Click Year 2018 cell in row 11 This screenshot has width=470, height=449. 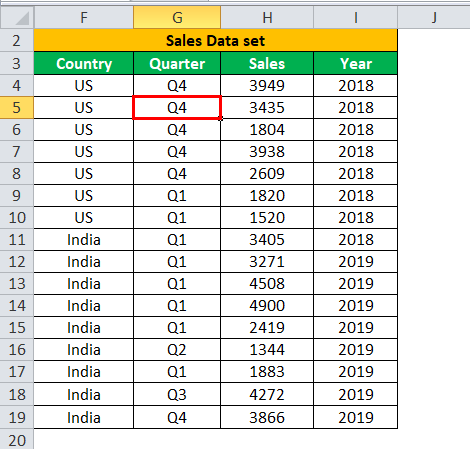click(356, 240)
